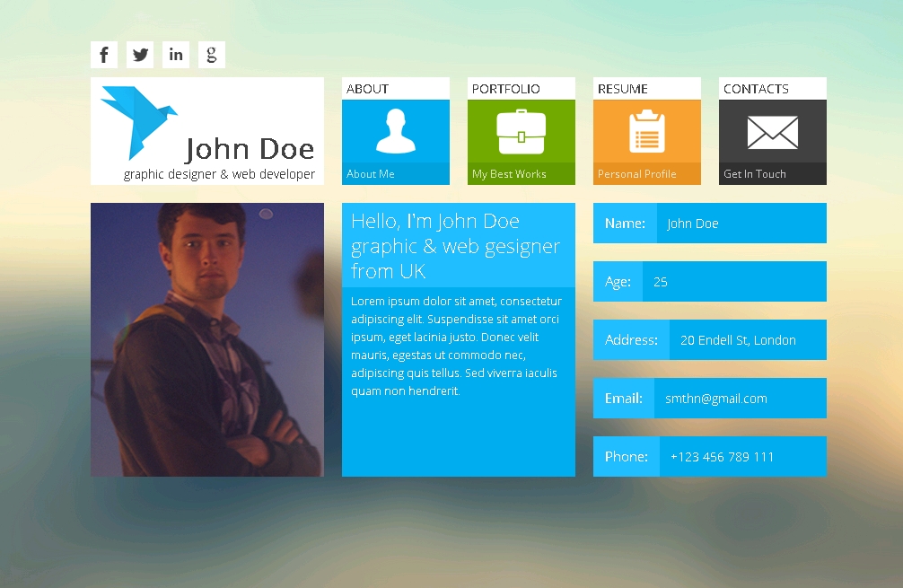Open the LinkedIn profile icon
Screen dimensions: 903x588
coord(176,55)
